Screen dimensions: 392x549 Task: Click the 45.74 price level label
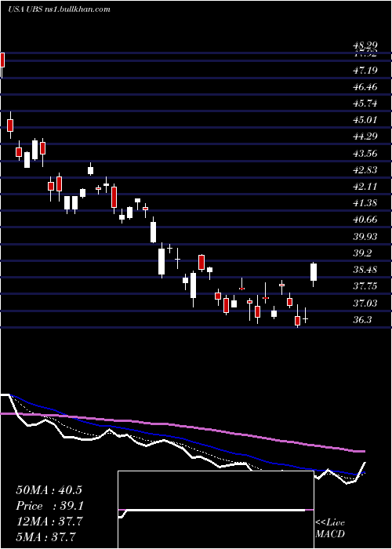[x=365, y=104]
